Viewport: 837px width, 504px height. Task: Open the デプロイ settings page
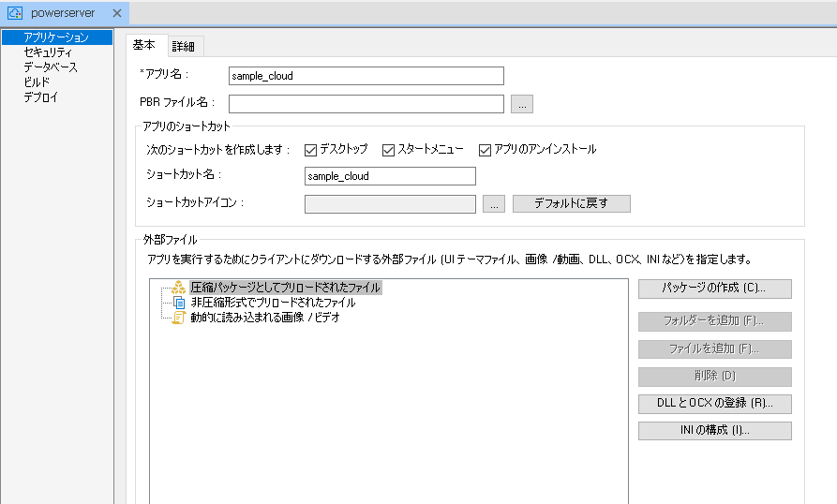coord(40,97)
